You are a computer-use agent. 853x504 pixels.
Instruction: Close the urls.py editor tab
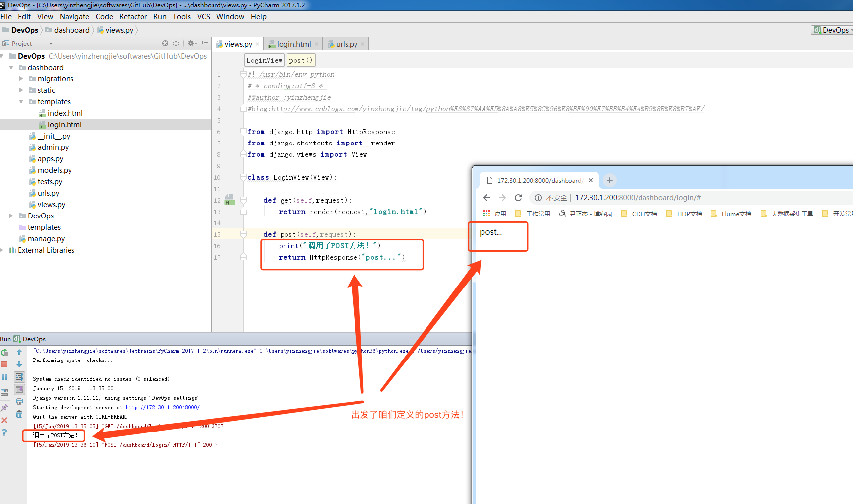click(x=363, y=44)
